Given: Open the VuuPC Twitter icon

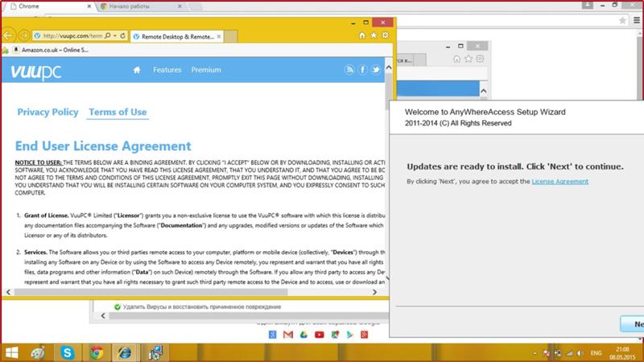Looking at the screenshot, I should click(375, 70).
